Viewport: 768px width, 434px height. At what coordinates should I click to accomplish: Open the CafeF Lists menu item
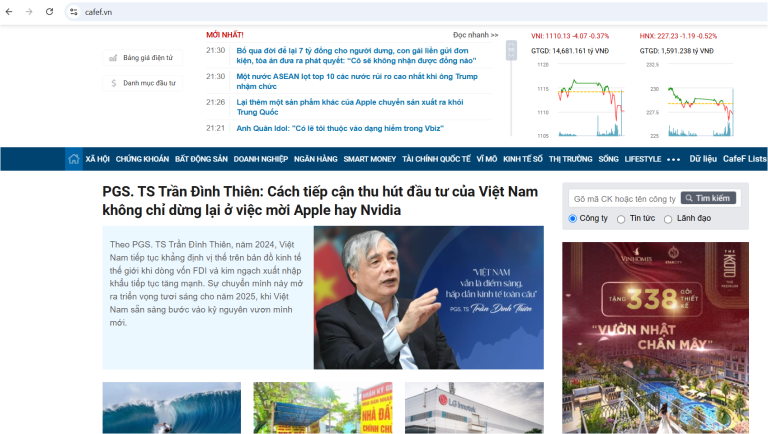(x=745, y=159)
